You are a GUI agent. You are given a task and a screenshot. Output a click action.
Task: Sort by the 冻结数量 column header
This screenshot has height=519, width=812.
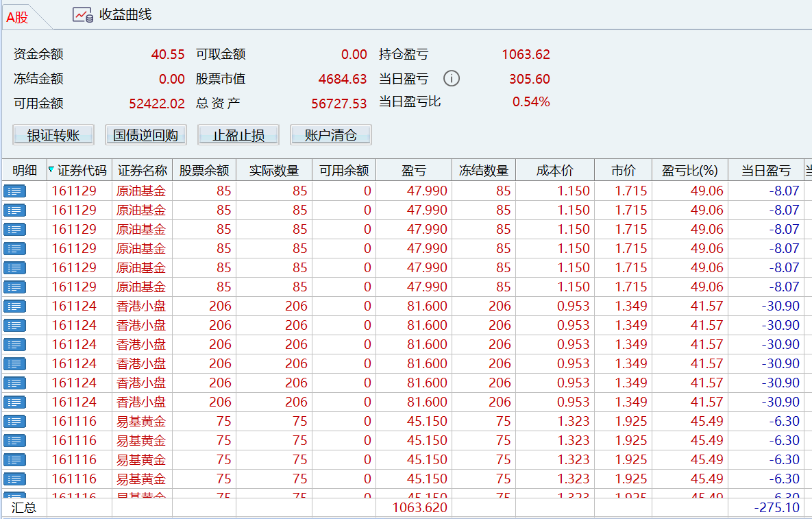click(484, 171)
